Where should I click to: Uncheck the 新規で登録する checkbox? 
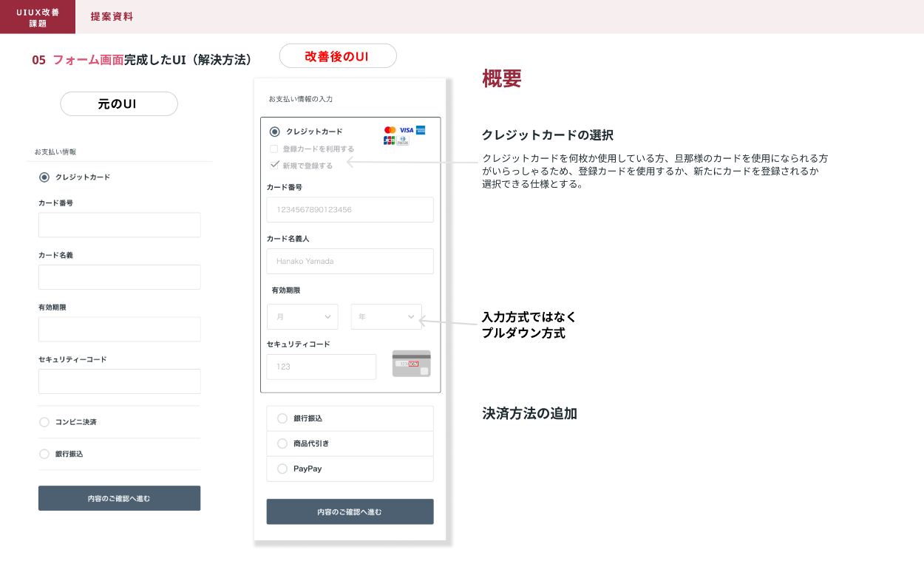(x=274, y=165)
